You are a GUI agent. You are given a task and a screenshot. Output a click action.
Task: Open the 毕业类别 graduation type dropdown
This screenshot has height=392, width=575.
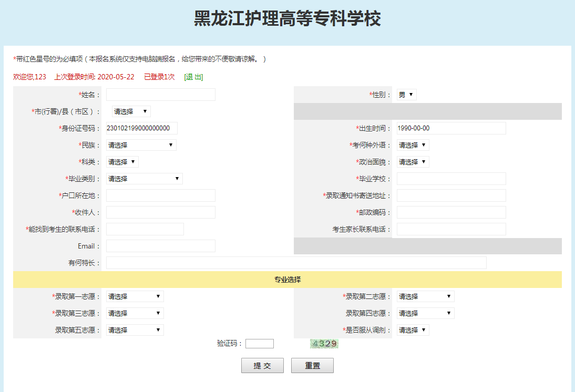[144, 179]
